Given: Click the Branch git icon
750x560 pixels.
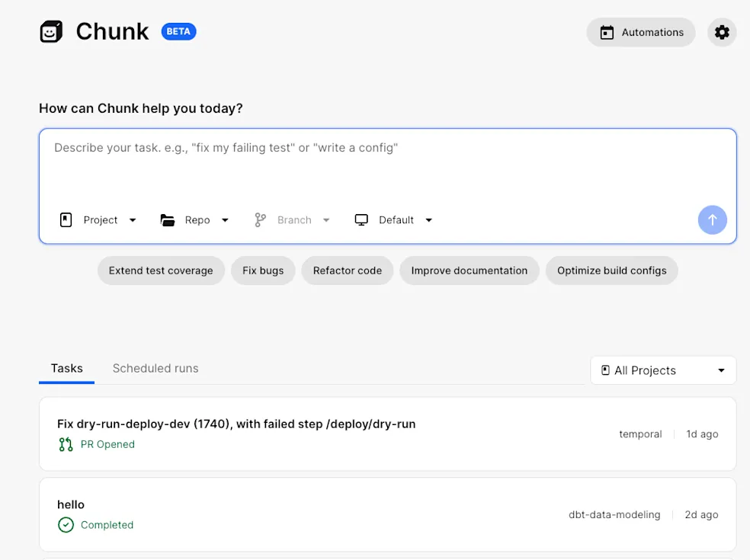Looking at the screenshot, I should [x=260, y=220].
